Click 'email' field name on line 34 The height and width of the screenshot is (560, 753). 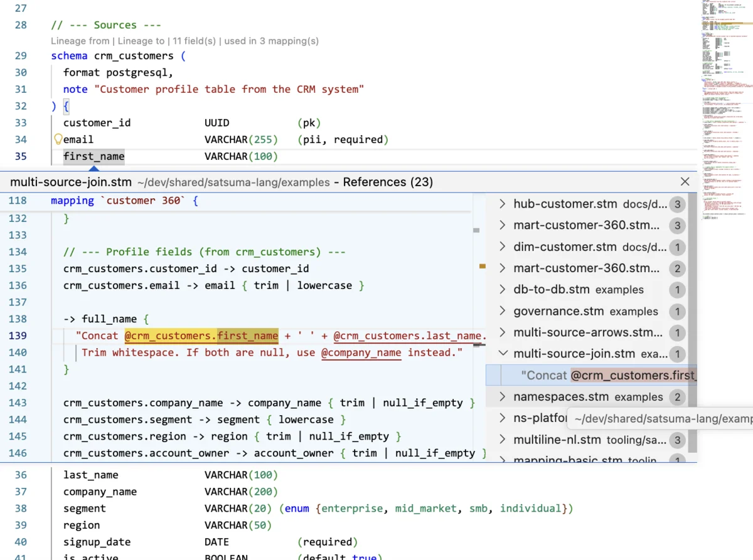[78, 140]
